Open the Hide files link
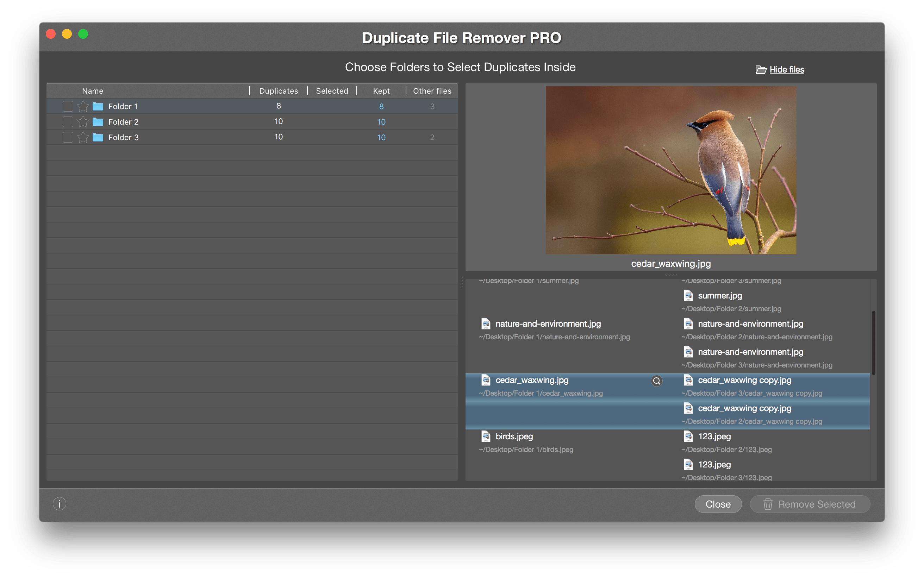Image resolution: width=924 pixels, height=578 pixels. (786, 69)
